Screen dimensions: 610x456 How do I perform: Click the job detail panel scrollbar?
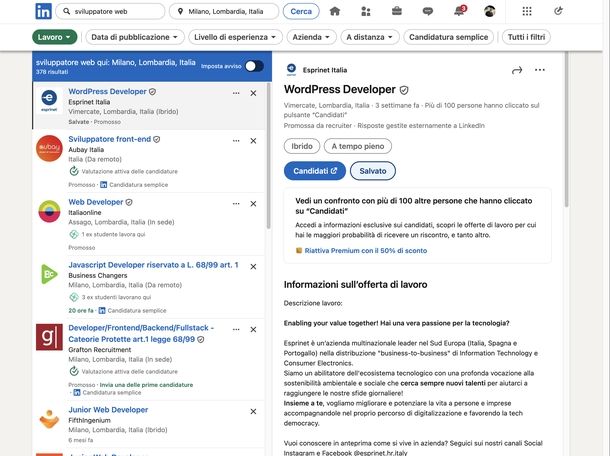point(566,128)
